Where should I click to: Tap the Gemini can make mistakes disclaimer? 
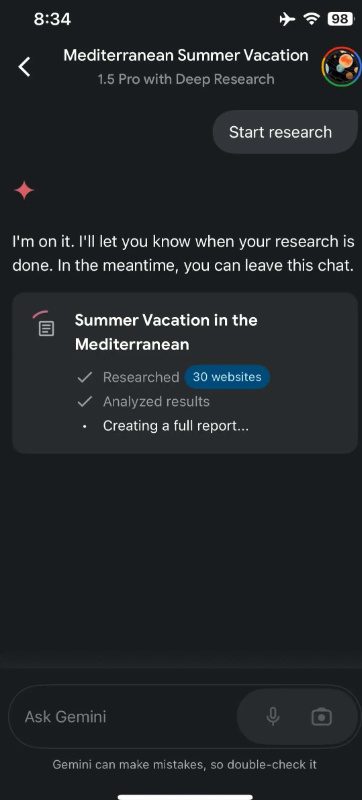pyautogui.click(x=185, y=764)
